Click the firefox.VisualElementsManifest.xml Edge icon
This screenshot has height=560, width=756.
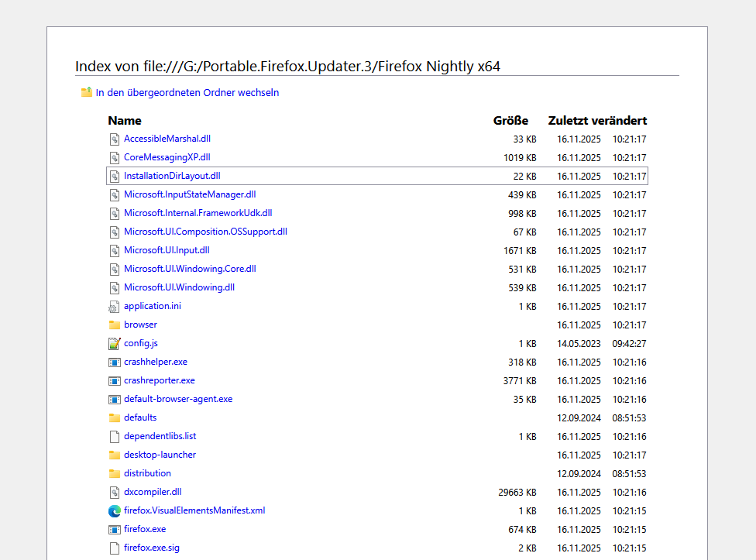click(x=115, y=510)
